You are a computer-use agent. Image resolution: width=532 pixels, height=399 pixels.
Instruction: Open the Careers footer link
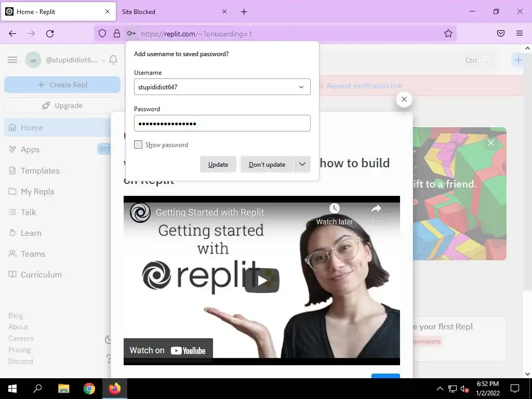click(21, 338)
